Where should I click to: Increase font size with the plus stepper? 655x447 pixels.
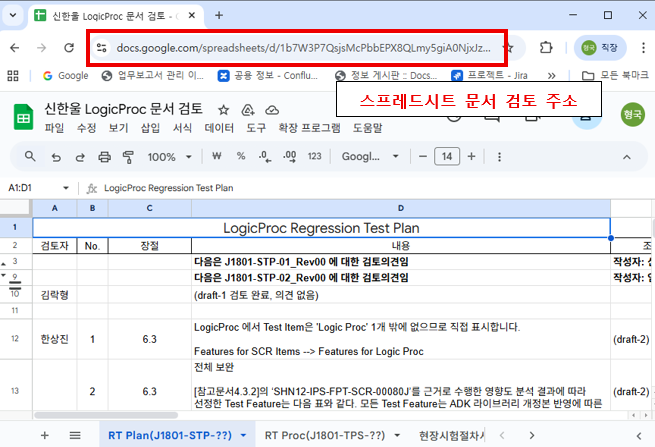click(x=471, y=156)
